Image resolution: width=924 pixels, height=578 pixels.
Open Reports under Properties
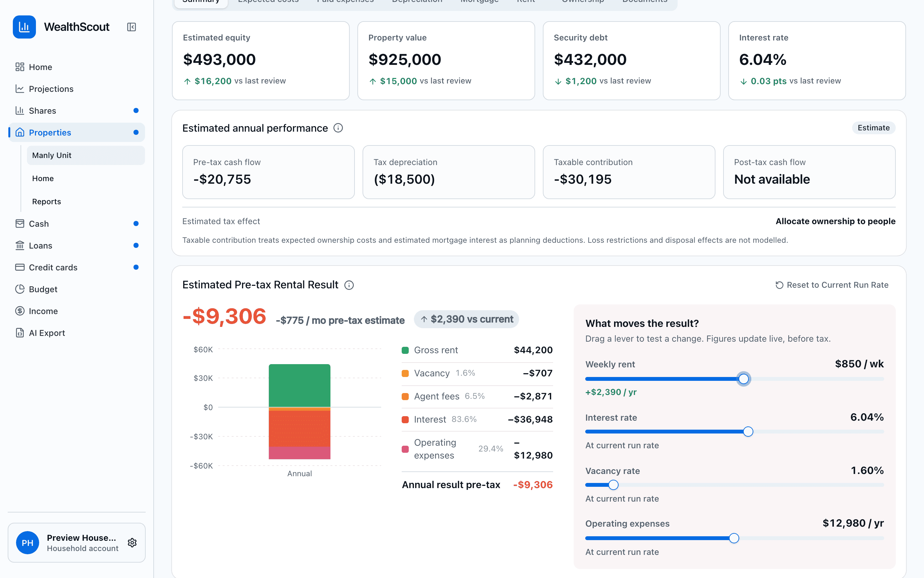point(86,201)
